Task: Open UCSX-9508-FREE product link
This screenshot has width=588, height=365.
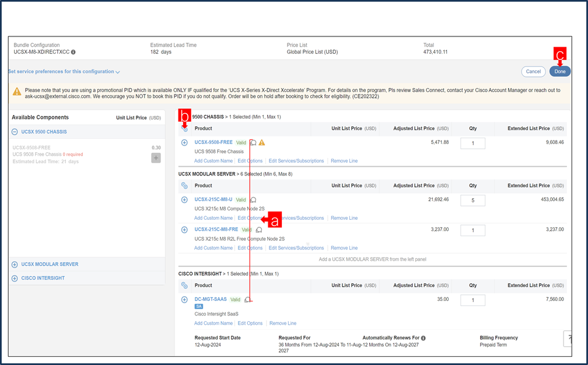Action: point(213,142)
